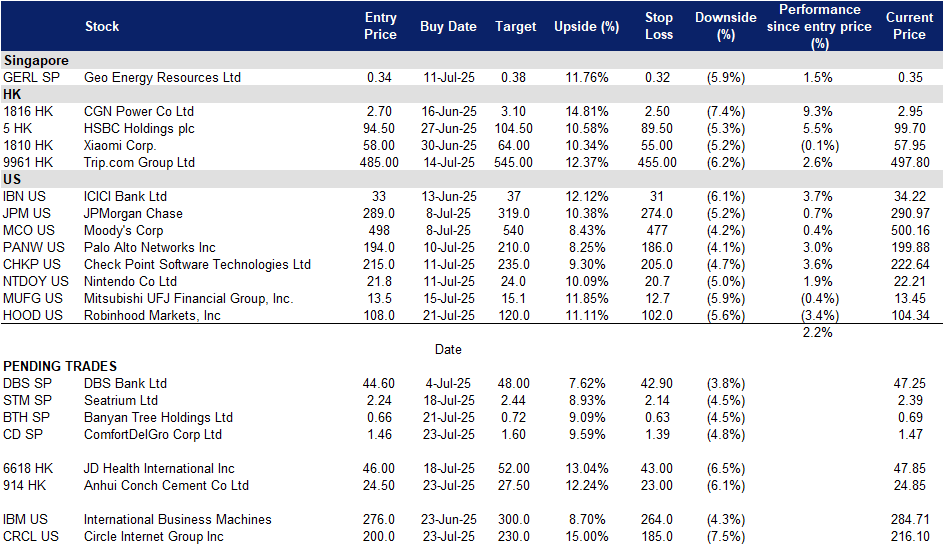Click average performance value 2.2%
This screenshot has width=943, height=545.
(x=817, y=332)
